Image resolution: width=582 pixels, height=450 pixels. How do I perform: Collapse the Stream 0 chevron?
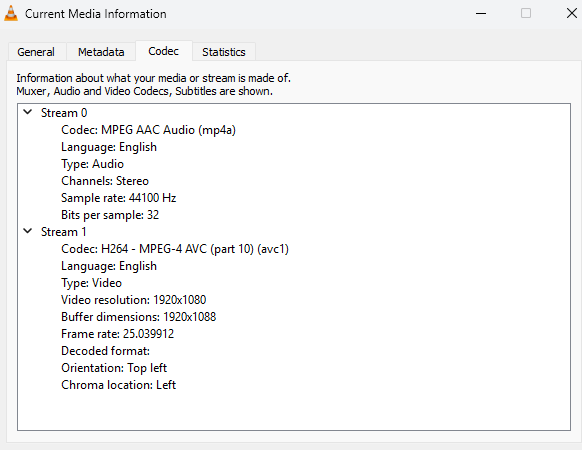(x=27, y=112)
